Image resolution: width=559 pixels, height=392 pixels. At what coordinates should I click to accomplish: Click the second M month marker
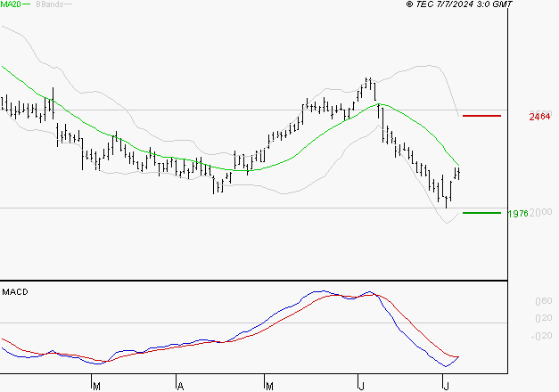(269, 387)
